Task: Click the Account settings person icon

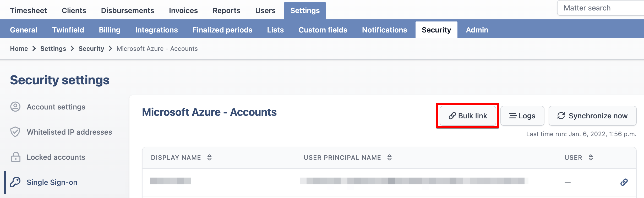Action: pyautogui.click(x=15, y=107)
